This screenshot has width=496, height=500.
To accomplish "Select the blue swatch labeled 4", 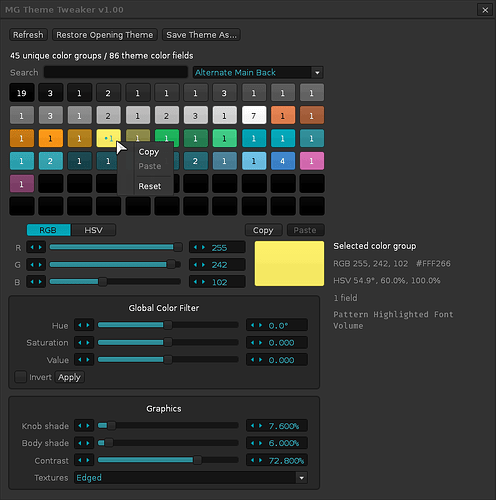I will point(283,161).
